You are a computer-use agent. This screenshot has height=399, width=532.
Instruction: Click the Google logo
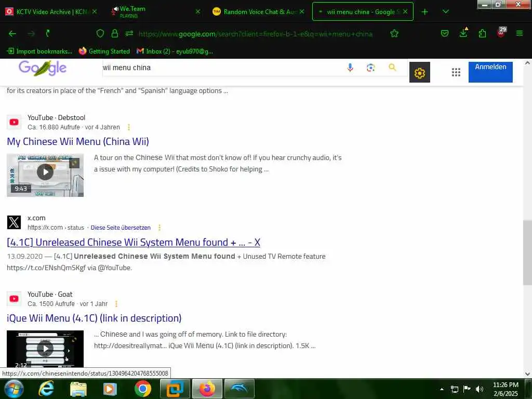pos(43,68)
